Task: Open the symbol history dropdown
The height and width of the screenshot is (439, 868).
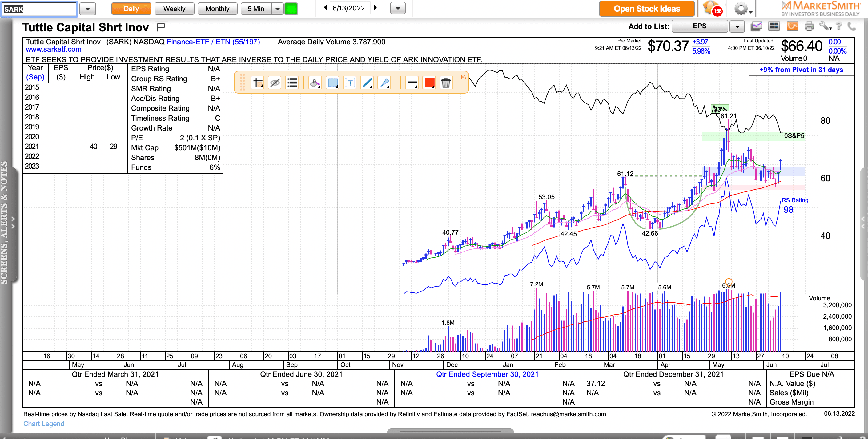Action: click(x=88, y=9)
